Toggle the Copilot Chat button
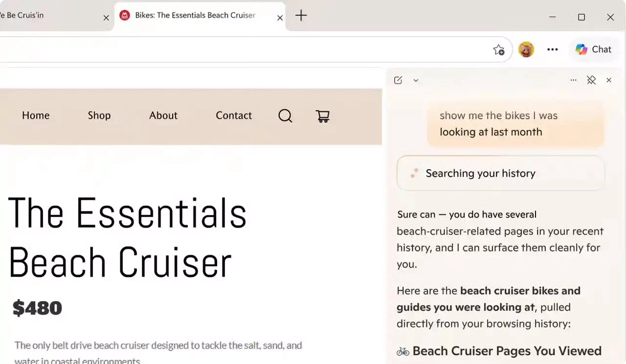 593,49
